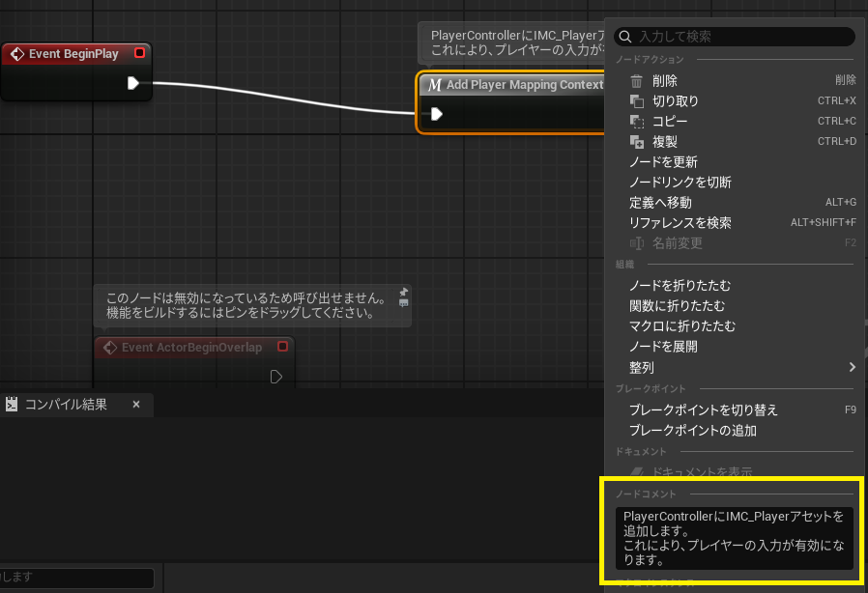Select リファレンスを検索 menu entry
Image resolution: width=868 pixels, height=593 pixels.
click(737, 223)
